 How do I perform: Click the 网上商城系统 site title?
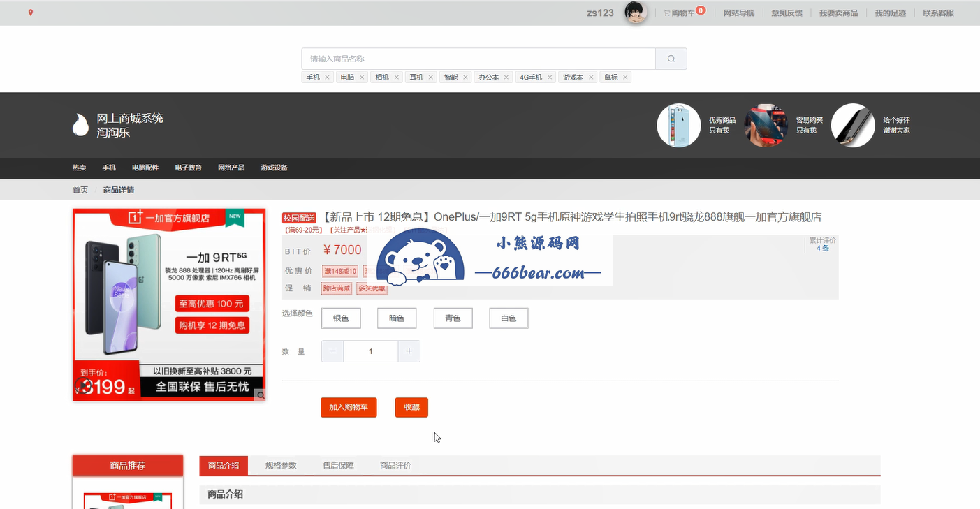130,118
